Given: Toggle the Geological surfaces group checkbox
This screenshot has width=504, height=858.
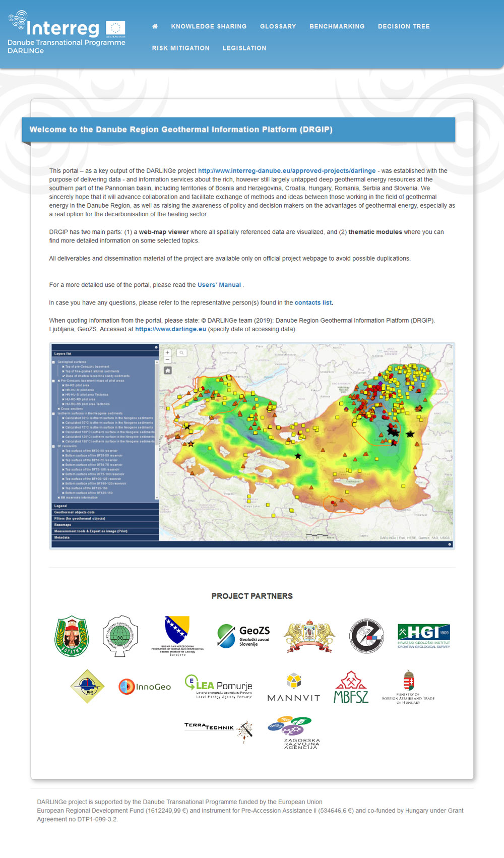Looking at the screenshot, I should click(x=54, y=362).
